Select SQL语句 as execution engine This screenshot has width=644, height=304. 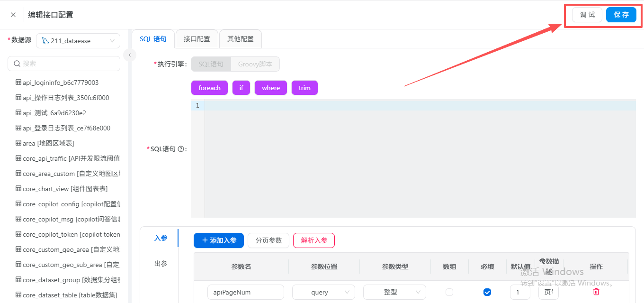(211, 64)
